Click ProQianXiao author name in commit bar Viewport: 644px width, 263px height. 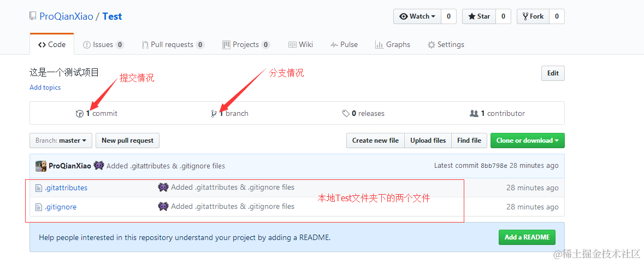pyautogui.click(x=70, y=166)
